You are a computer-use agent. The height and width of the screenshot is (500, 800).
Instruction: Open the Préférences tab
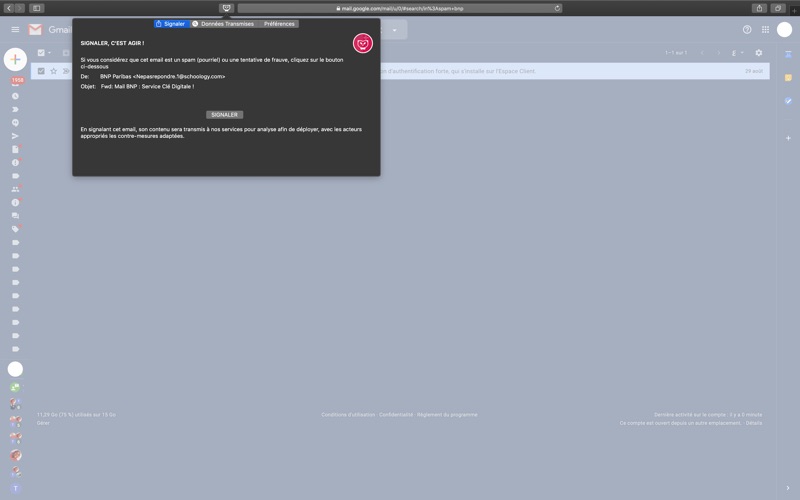[x=279, y=24]
